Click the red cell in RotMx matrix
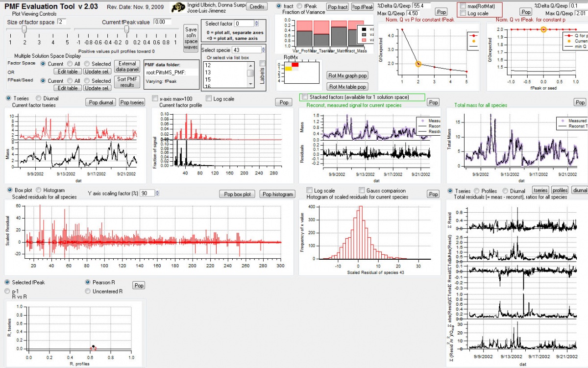Viewport: 588px width, 368px height. [x=295, y=65]
